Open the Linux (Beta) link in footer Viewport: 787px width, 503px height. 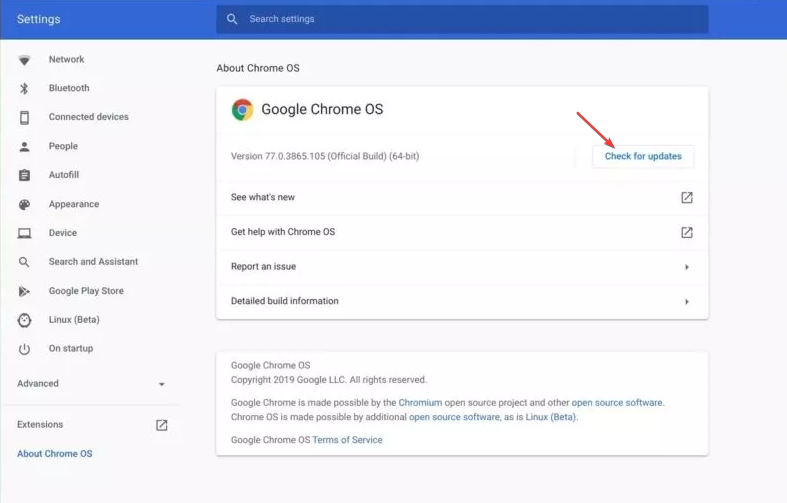click(551, 417)
